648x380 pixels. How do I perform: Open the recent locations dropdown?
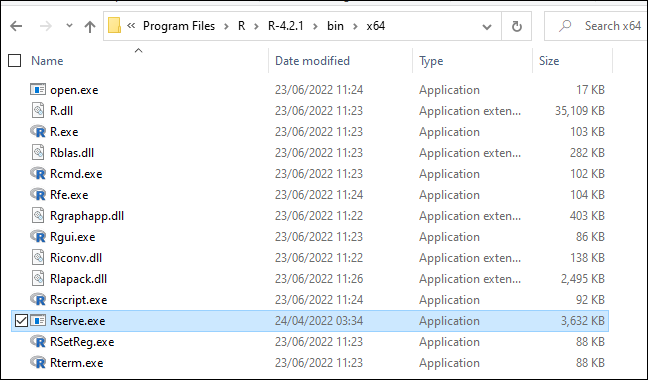coord(69,26)
